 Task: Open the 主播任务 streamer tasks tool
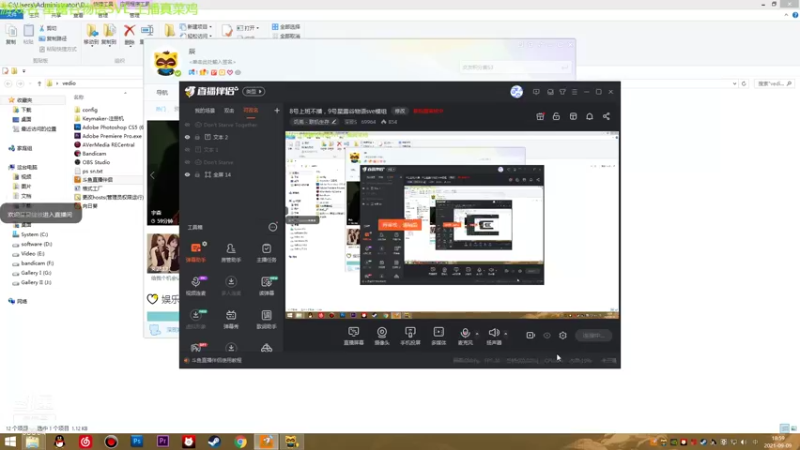(266, 253)
